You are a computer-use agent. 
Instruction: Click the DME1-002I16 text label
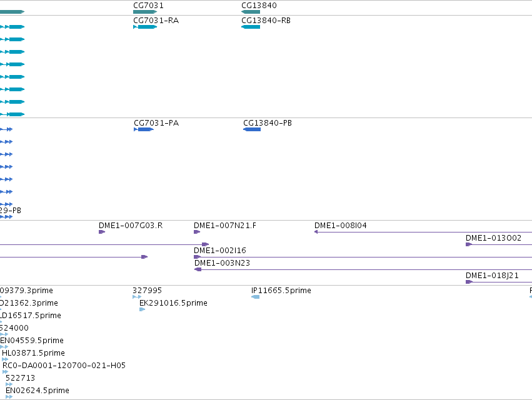220,251
